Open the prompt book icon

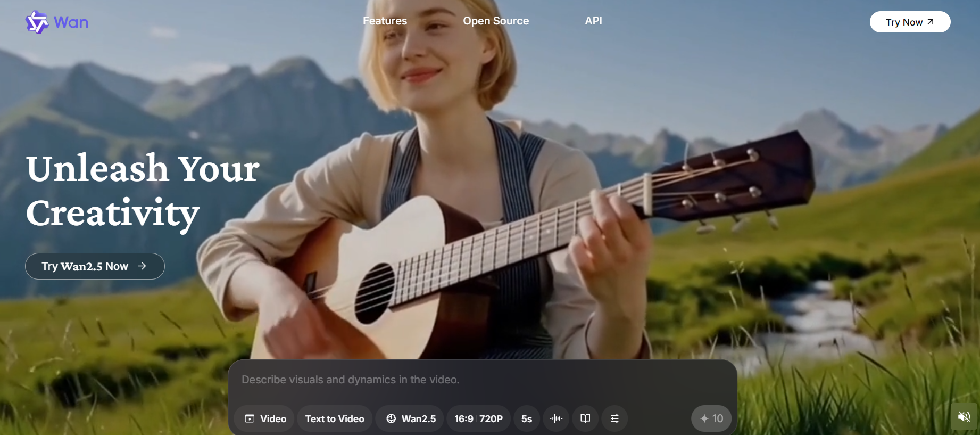(585, 418)
